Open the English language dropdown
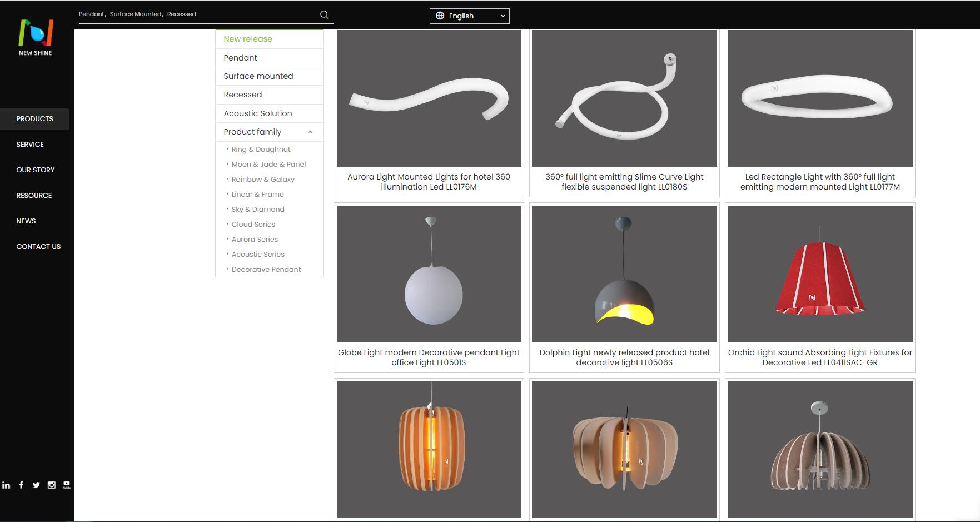 pos(470,16)
